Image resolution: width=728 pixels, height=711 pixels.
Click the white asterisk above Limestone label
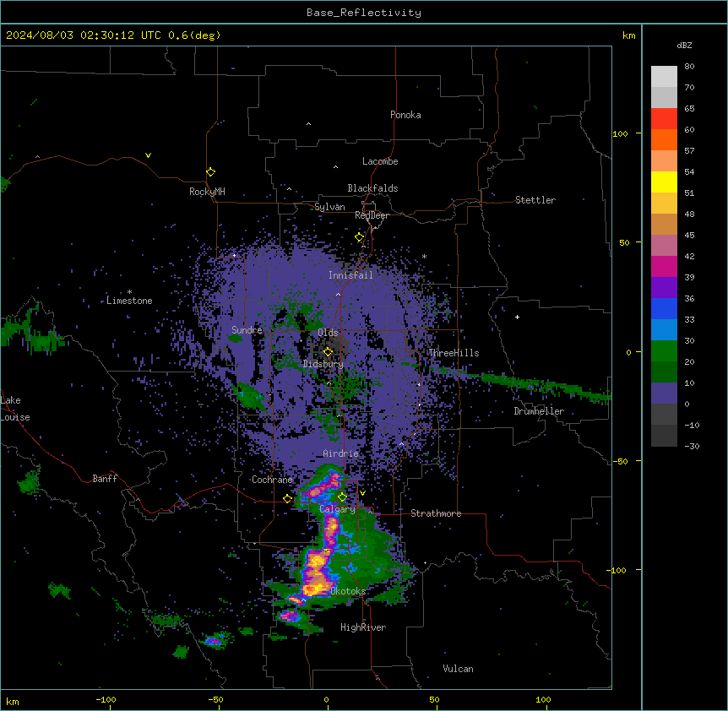[129, 292]
